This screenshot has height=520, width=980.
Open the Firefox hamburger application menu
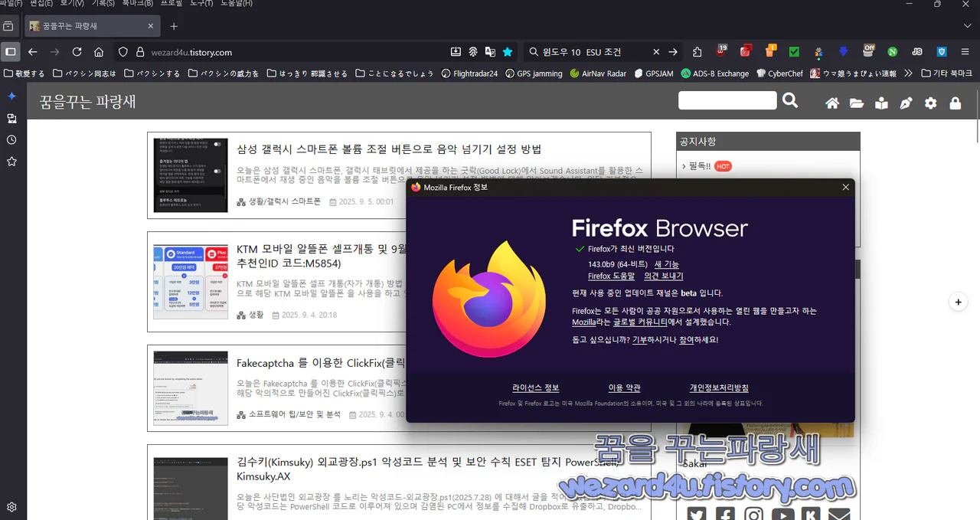coord(965,52)
